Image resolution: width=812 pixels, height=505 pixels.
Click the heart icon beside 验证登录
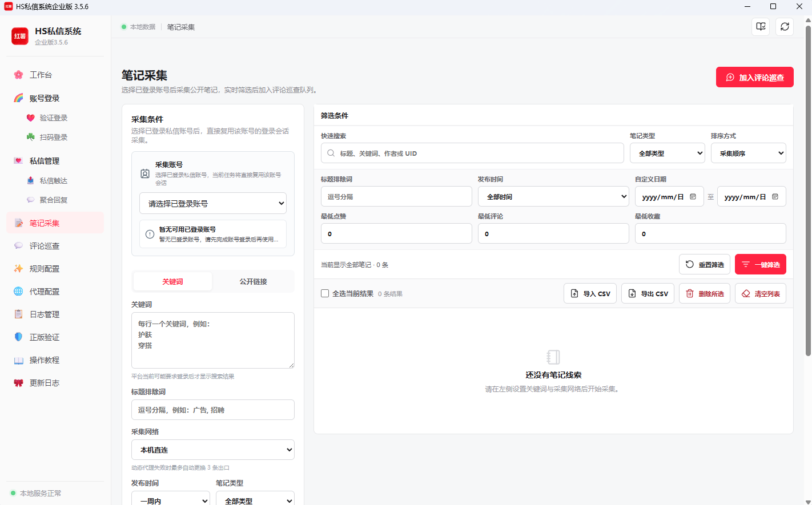pos(31,118)
